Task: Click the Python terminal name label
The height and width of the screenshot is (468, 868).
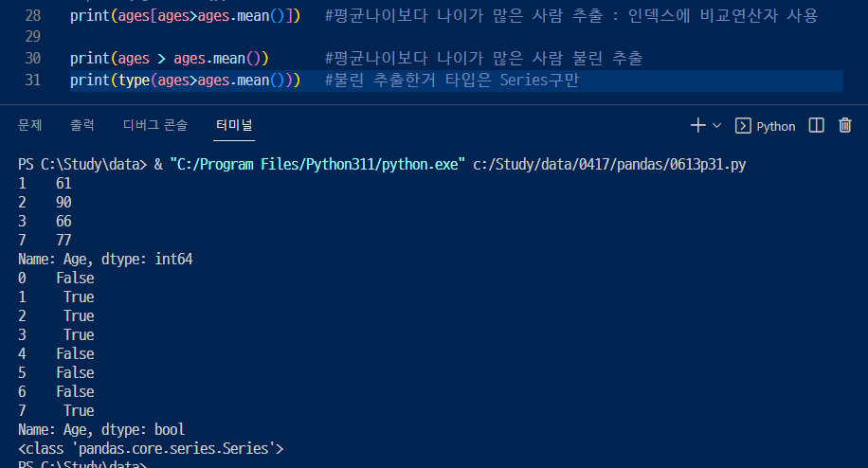Action: (x=775, y=127)
